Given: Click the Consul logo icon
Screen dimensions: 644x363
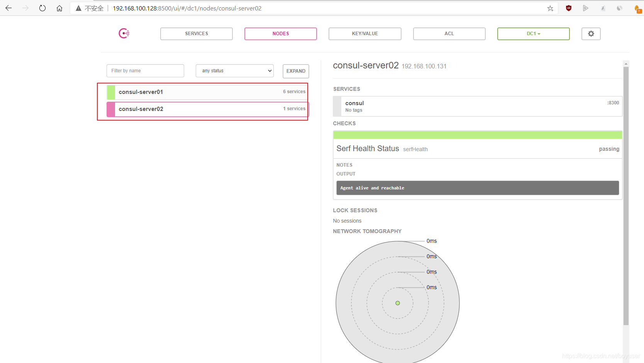Looking at the screenshot, I should pos(124,34).
